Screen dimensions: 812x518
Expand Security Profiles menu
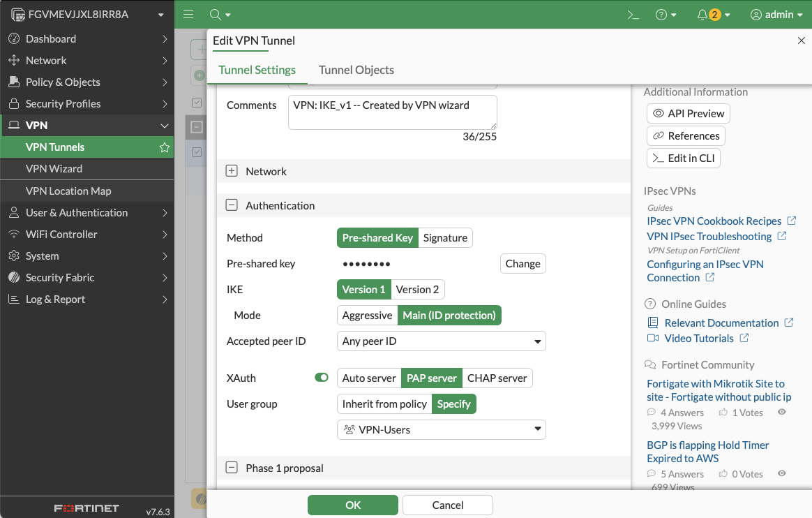(x=87, y=104)
